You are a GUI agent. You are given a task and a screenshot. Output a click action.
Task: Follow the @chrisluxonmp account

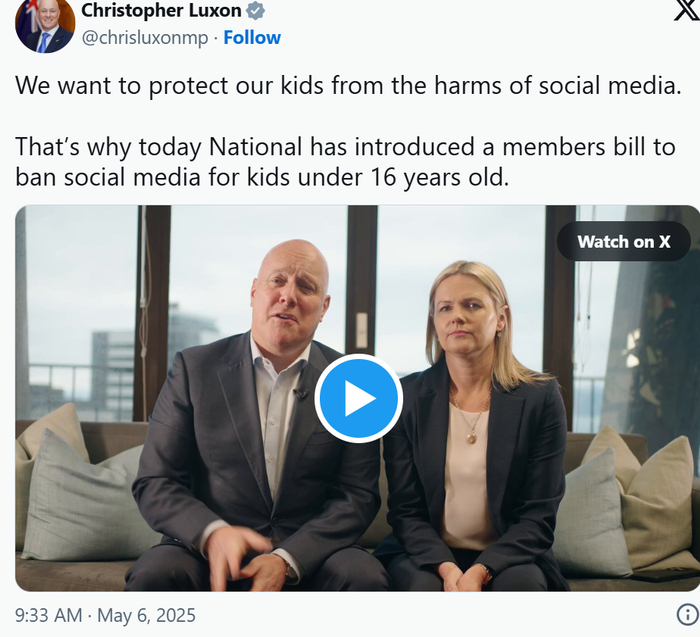pos(252,38)
